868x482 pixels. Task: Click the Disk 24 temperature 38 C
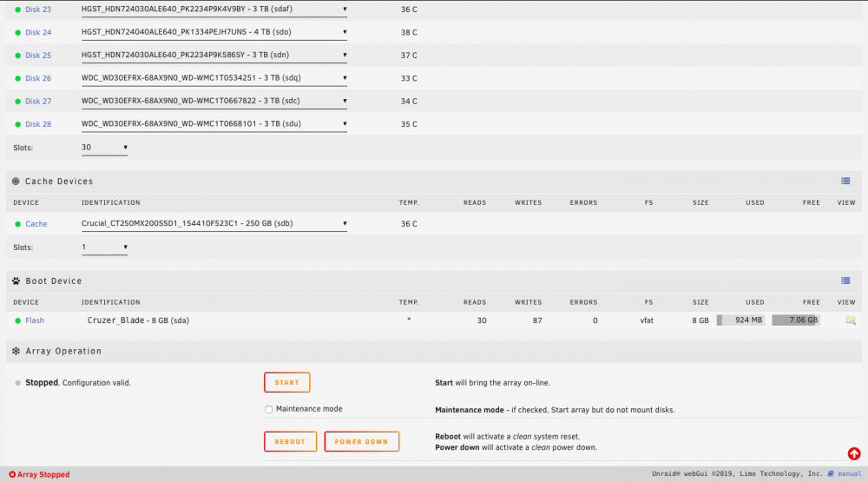pyautogui.click(x=409, y=33)
